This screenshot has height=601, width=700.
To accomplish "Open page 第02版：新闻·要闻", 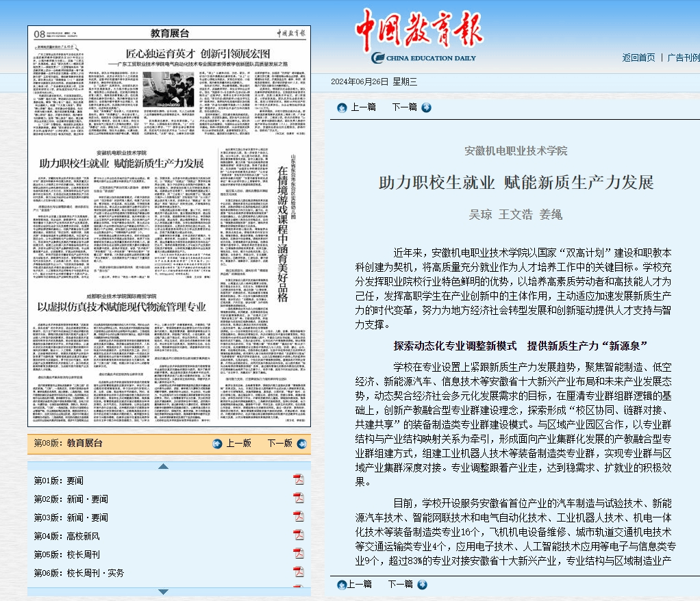I will point(71,499).
